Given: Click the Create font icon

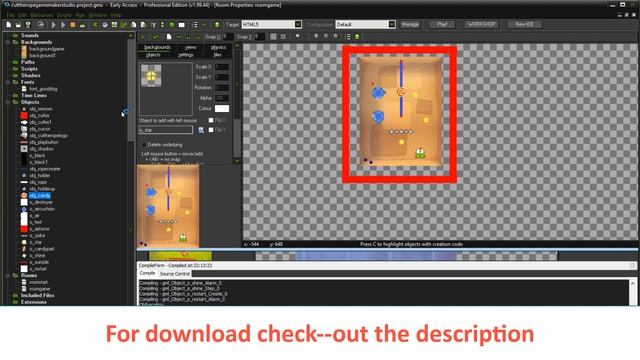Looking at the screenshot, I should 153,24.
